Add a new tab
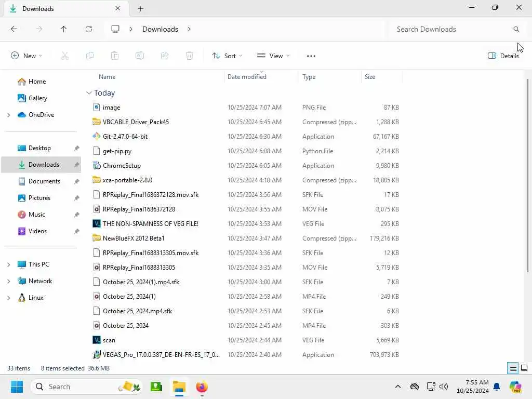Screen dimensions: 532x399 point(140,9)
